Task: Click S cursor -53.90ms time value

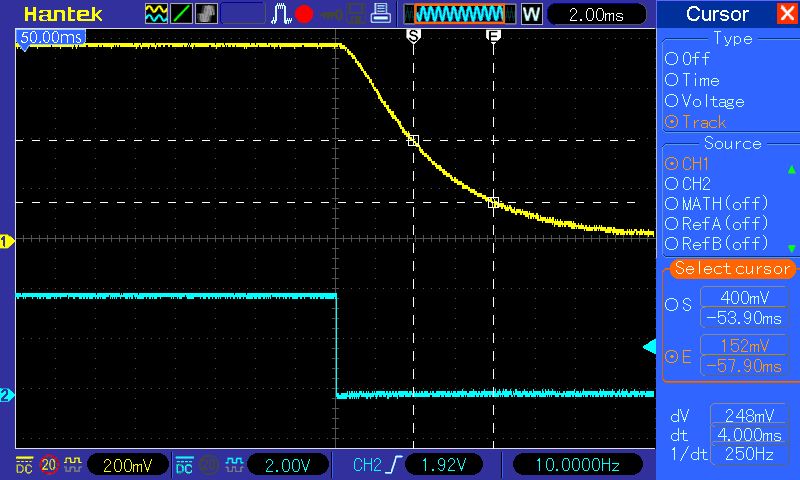Action: (x=744, y=318)
